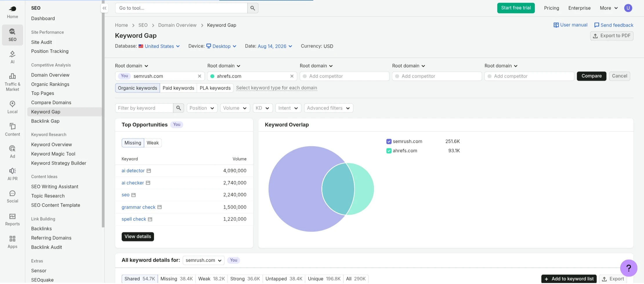Screen dimensions: 644x284
Task: Uncheck ahrefs.com in Keyword Overlap legend
Action: (x=389, y=151)
